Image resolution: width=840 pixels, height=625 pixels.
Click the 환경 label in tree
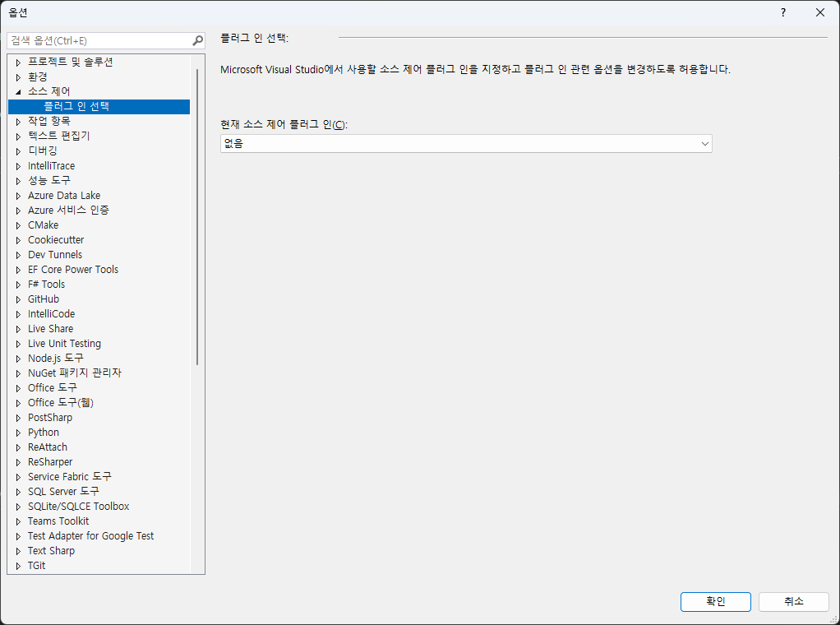click(x=38, y=77)
